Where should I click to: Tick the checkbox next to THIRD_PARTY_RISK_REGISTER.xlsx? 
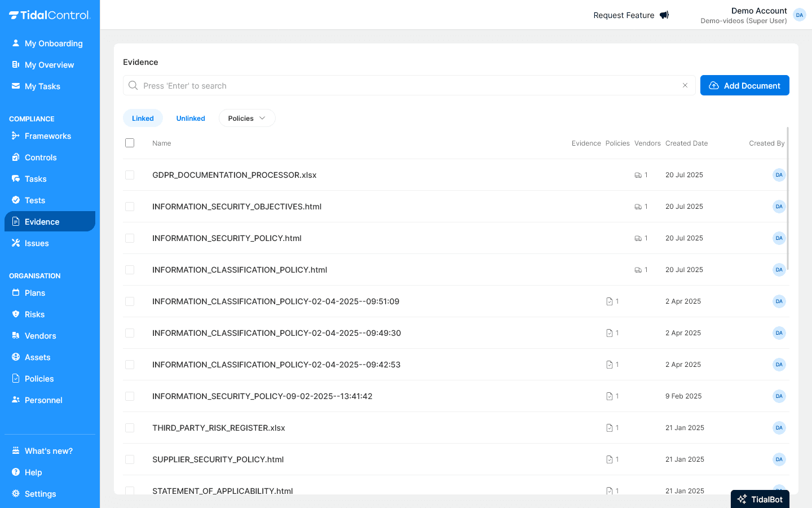(130, 428)
